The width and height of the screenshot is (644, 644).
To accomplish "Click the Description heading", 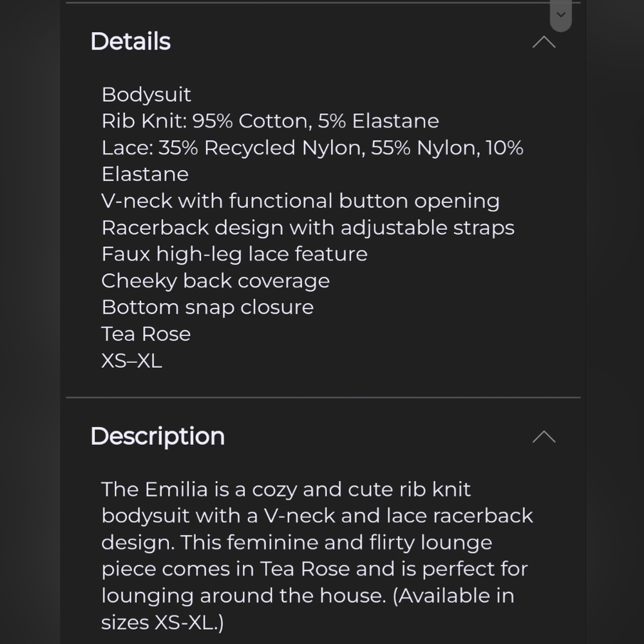I will 157,436.
